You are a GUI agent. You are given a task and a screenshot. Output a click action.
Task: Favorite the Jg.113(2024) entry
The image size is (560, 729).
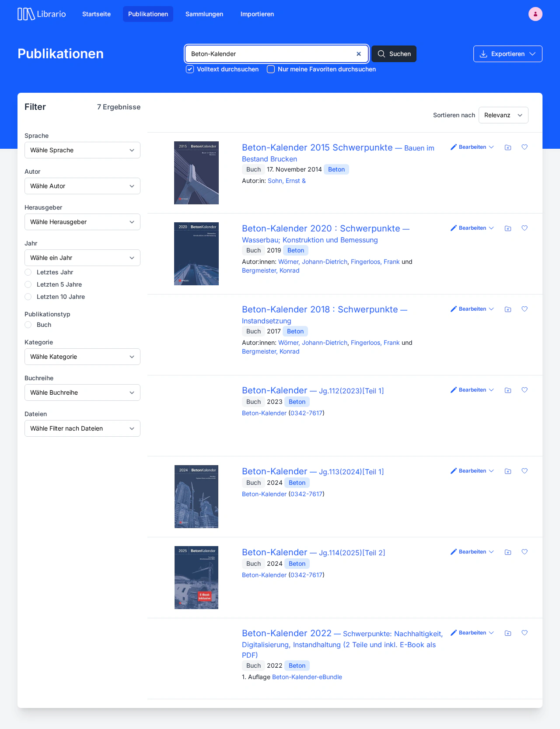click(x=525, y=471)
